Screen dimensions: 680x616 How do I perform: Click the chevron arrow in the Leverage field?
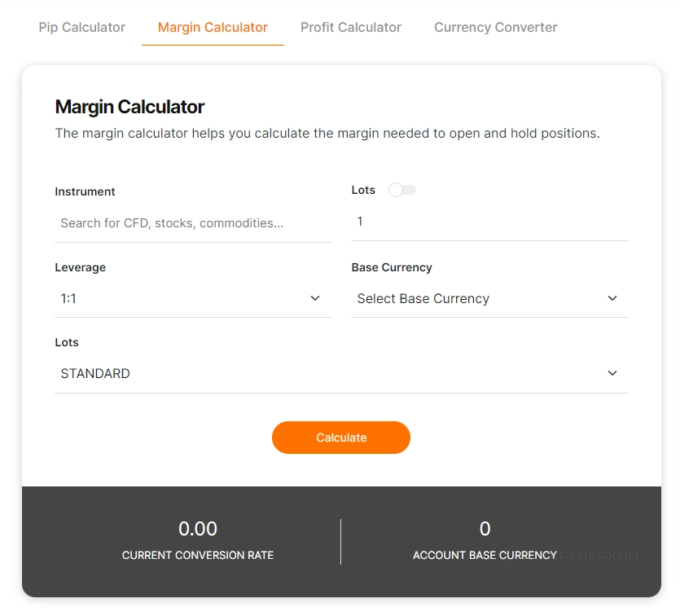[316, 298]
